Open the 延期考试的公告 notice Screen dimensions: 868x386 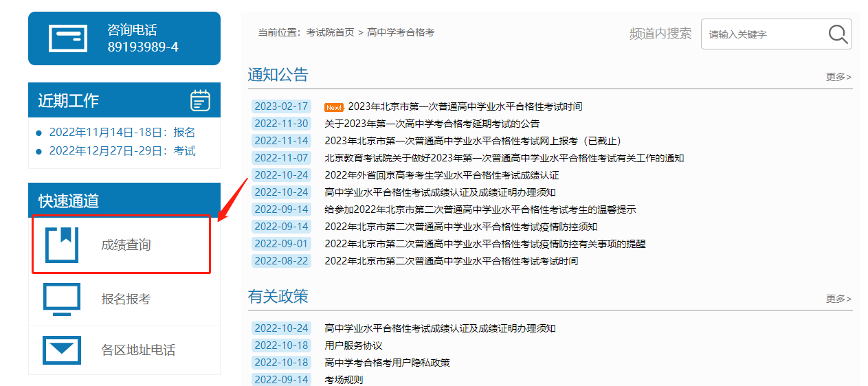click(x=432, y=124)
